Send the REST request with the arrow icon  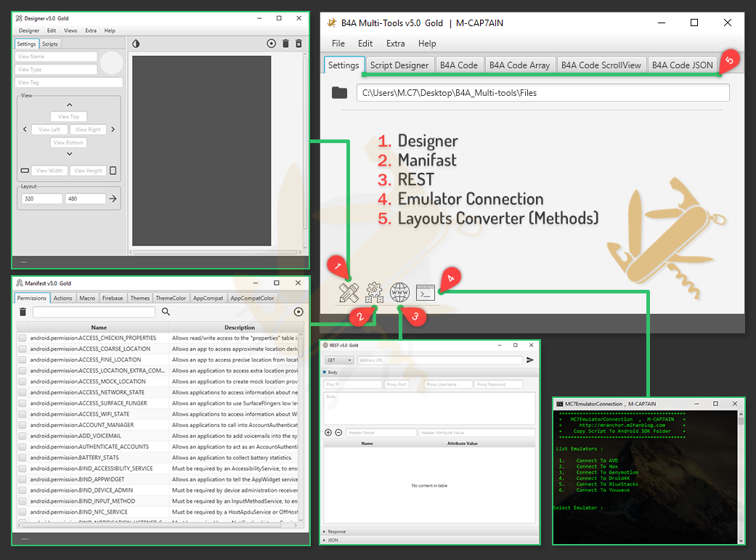click(x=530, y=360)
